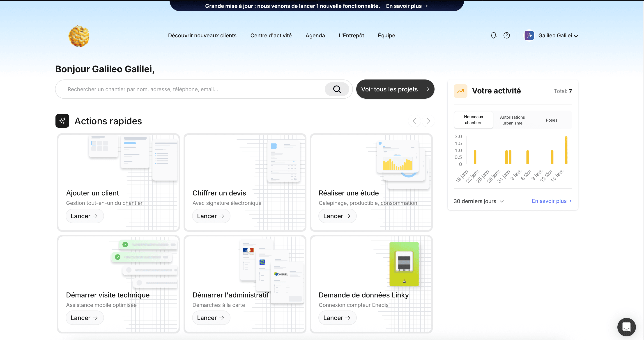644x340 pixels.
Task: Switch to Autorisations urbanisme tab
Action: (512, 120)
